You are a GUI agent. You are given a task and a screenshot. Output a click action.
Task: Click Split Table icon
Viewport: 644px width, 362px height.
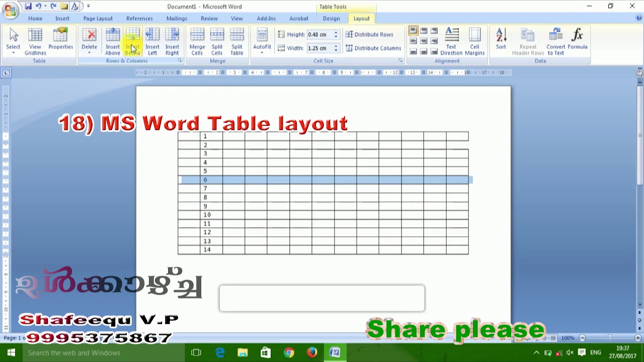click(x=236, y=41)
